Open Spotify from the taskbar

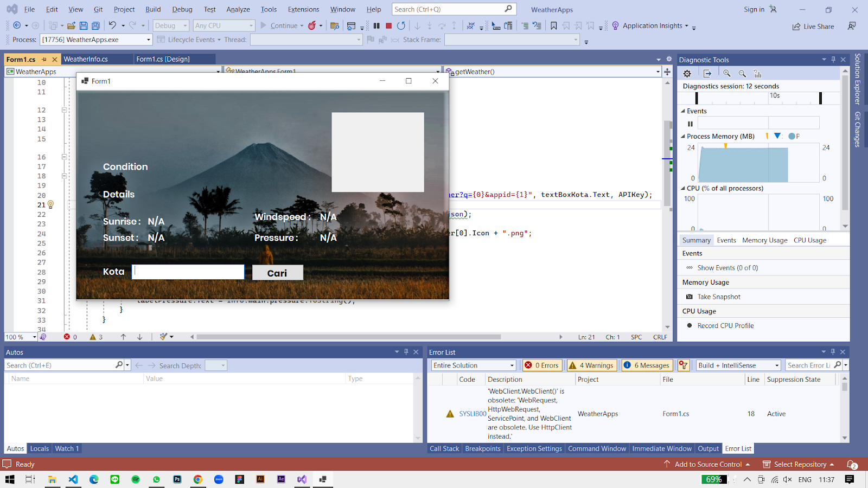tap(136, 479)
